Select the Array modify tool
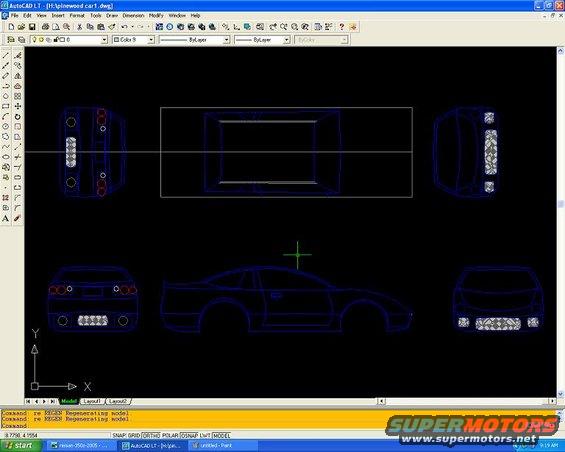 [x=18, y=96]
